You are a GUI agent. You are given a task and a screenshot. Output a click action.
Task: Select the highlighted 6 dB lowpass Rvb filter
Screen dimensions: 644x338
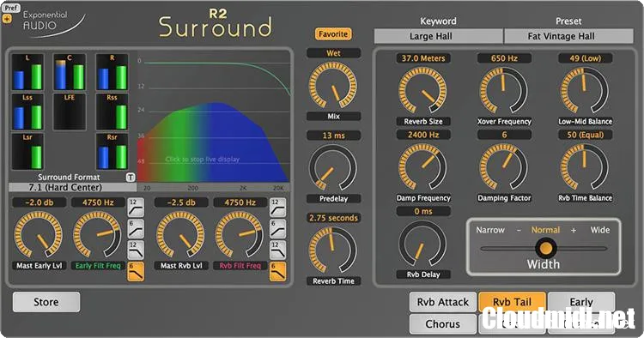coord(277,272)
